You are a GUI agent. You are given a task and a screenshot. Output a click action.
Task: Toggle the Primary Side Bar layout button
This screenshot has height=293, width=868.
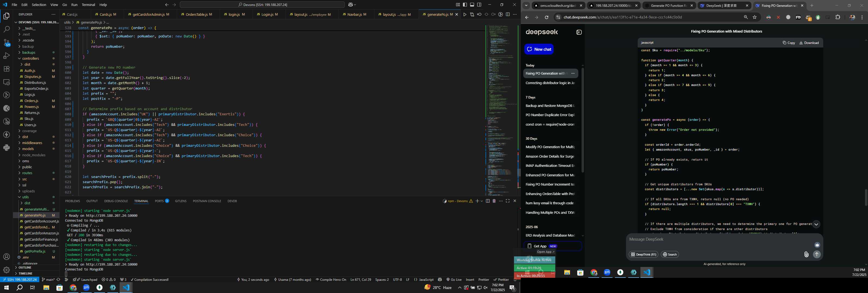[465, 5]
